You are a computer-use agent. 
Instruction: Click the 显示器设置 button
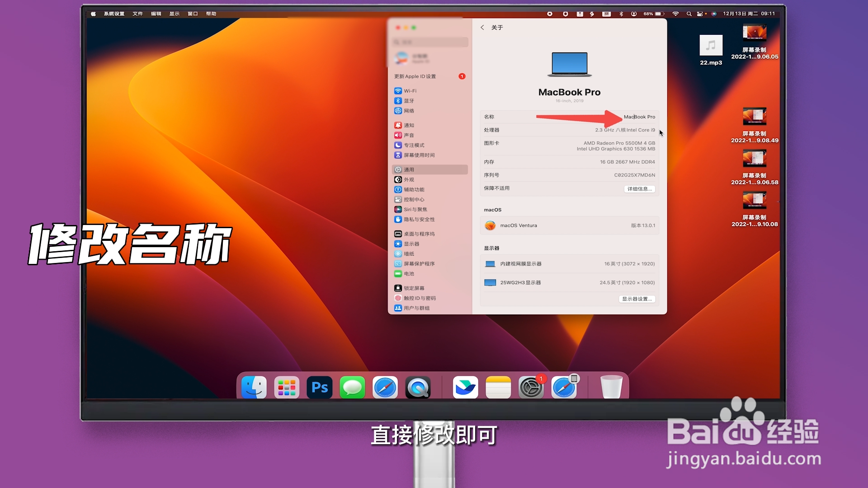click(637, 299)
